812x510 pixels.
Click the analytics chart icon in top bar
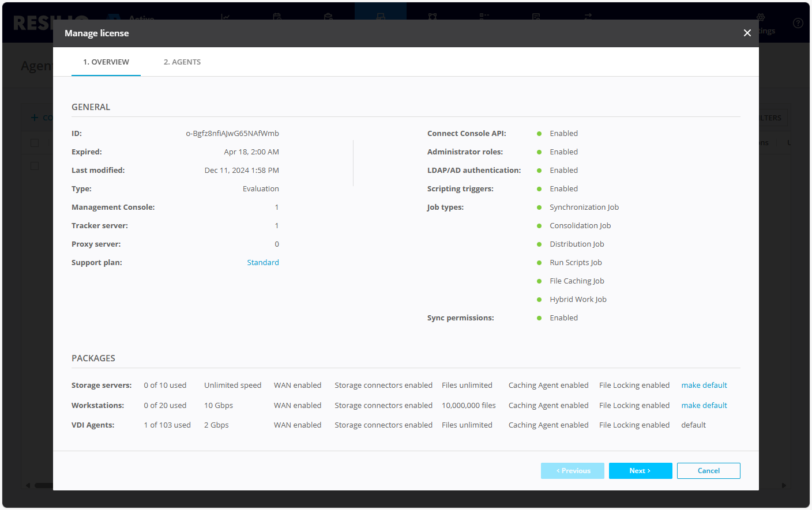225,17
